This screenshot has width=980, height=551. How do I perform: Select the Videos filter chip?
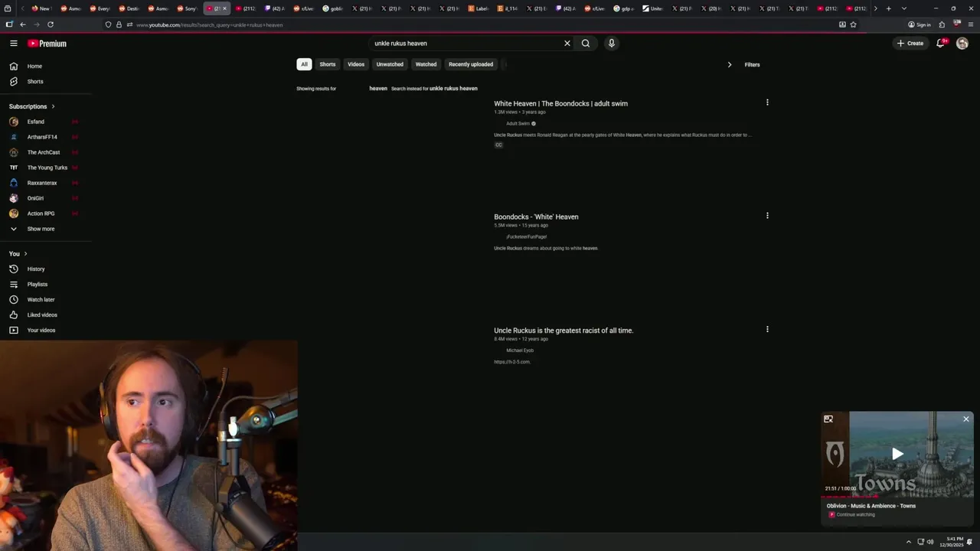(356, 64)
